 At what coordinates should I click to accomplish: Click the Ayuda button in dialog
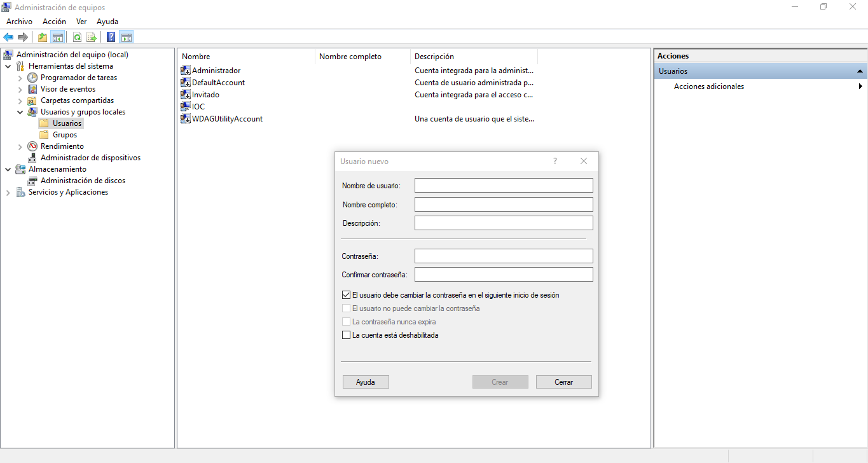(x=366, y=382)
